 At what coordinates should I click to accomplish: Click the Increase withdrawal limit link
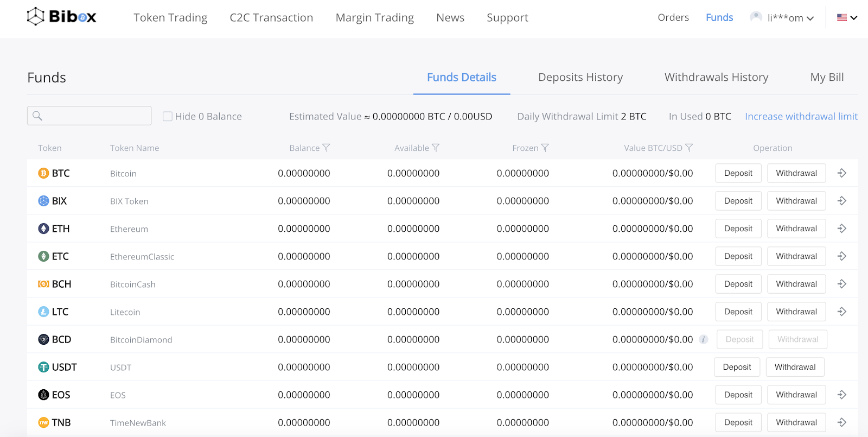801,116
